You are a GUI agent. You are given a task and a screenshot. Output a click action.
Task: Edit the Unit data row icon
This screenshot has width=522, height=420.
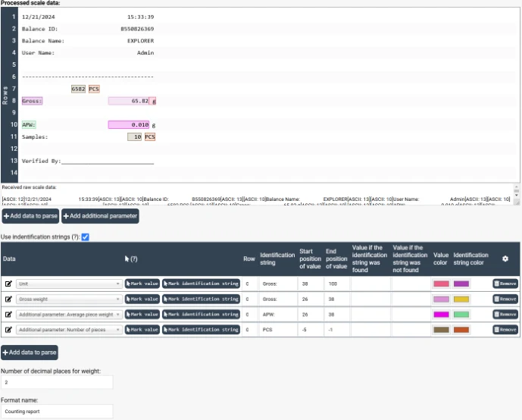pos(8,284)
